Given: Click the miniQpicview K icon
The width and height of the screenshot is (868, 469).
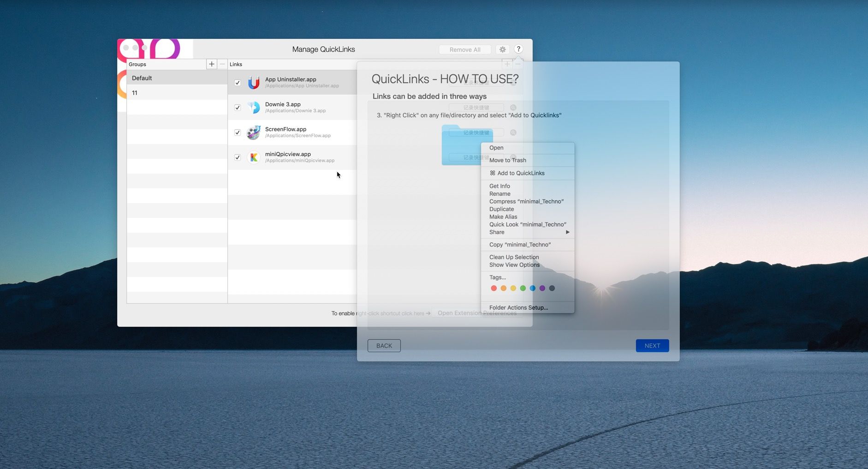Looking at the screenshot, I should click(254, 157).
